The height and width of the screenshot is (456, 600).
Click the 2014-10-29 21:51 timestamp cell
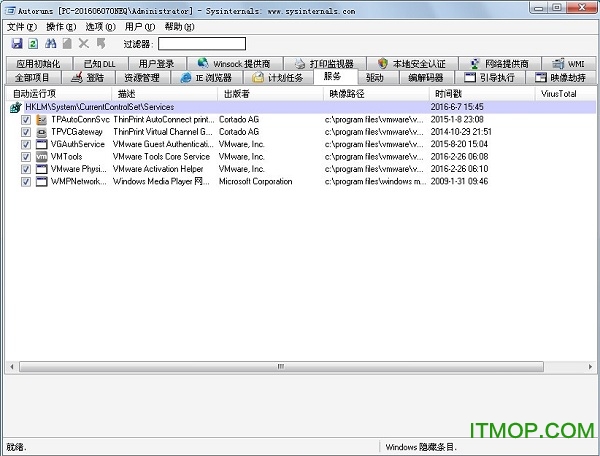click(461, 132)
